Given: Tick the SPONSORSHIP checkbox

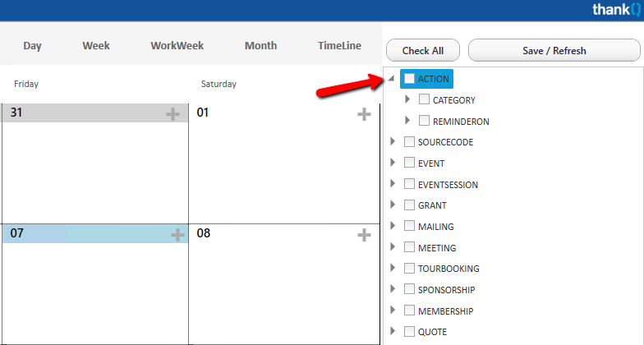Looking at the screenshot, I should pyautogui.click(x=409, y=289).
